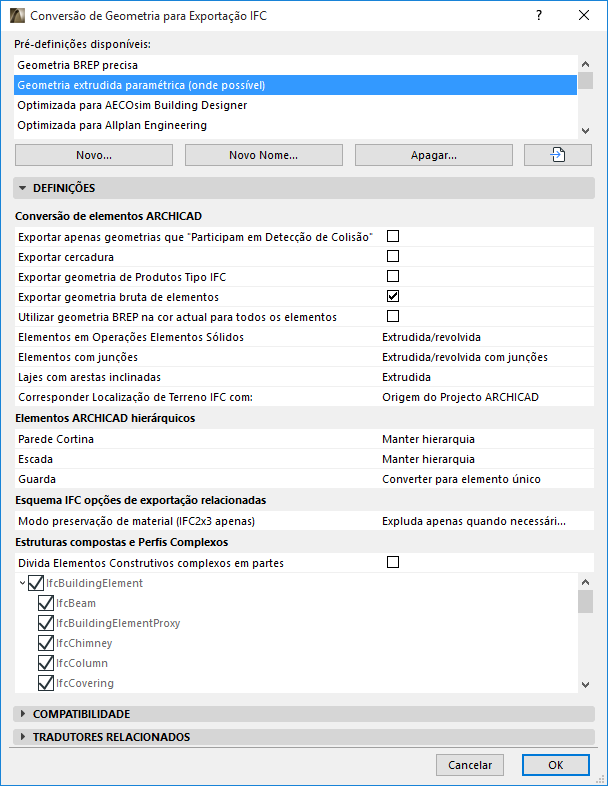
Task: Uncheck 'Exportar geometria bruta de elementos'
Action: 393,296
